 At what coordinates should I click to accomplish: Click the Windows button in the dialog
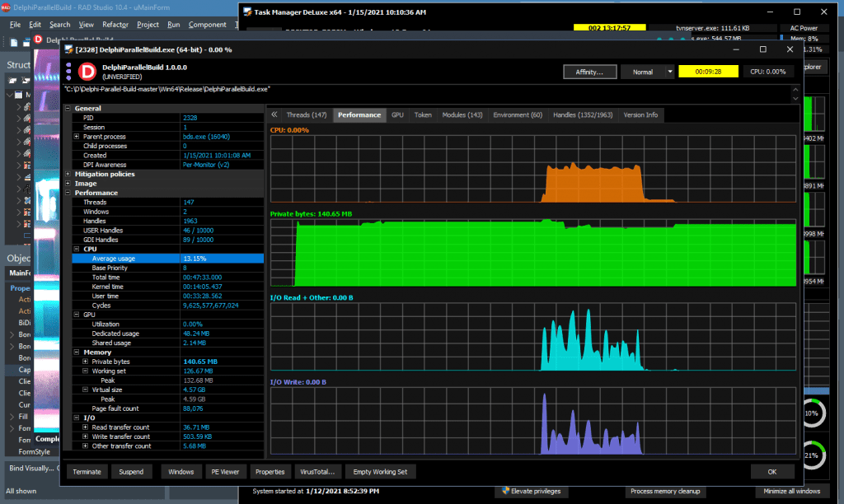(x=181, y=472)
